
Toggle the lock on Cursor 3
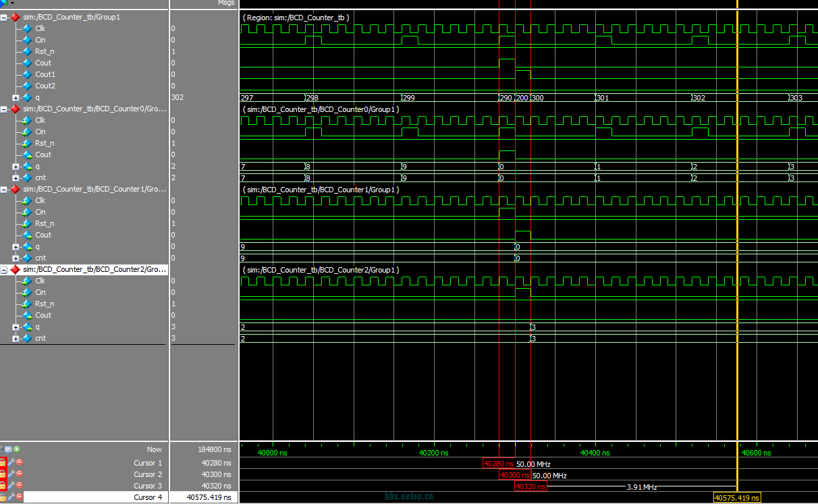[x=3, y=485]
